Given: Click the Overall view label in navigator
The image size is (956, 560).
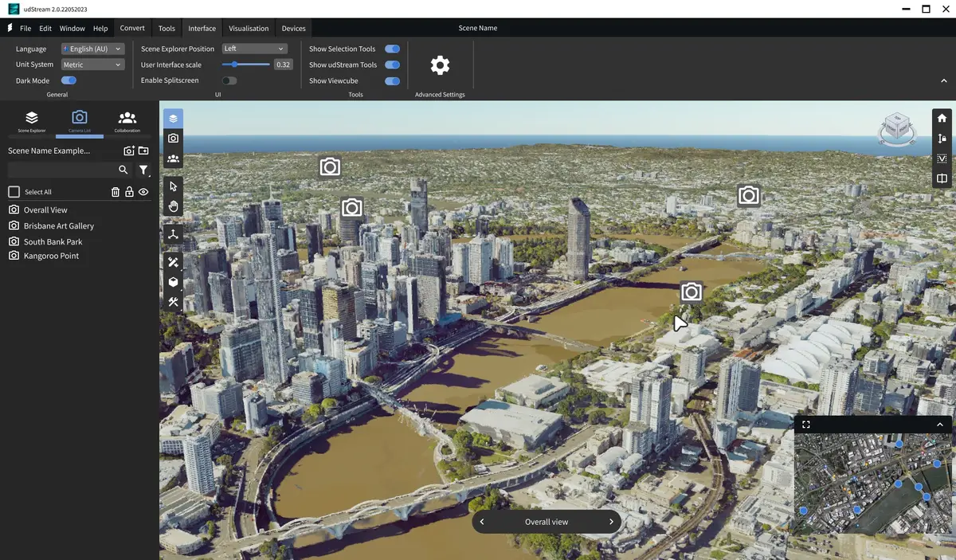Looking at the screenshot, I should pos(547,522).
